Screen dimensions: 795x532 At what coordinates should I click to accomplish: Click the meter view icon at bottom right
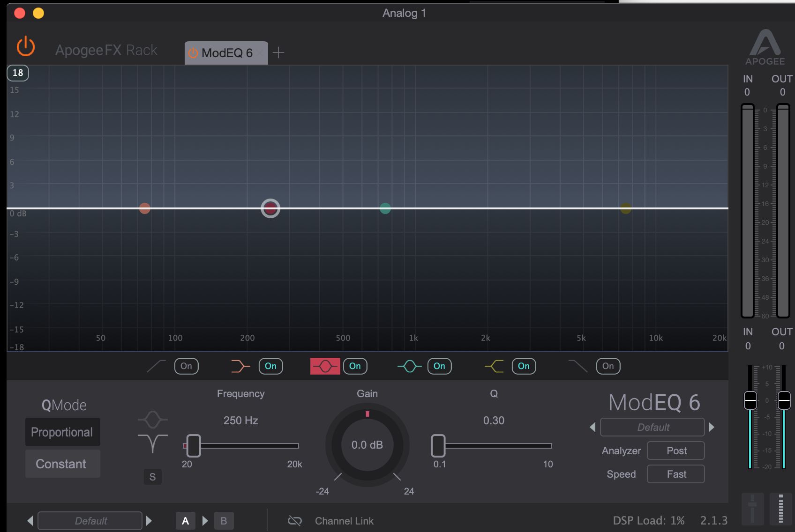click(780, 509)
